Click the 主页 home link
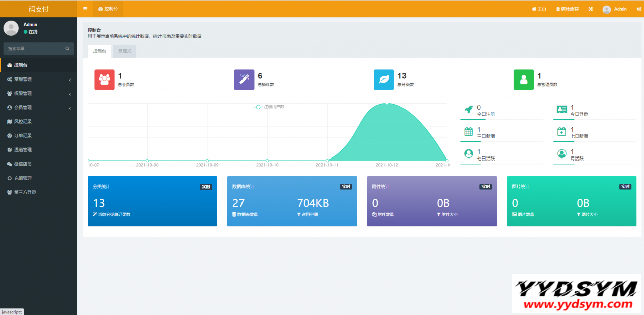 (539, 9)
